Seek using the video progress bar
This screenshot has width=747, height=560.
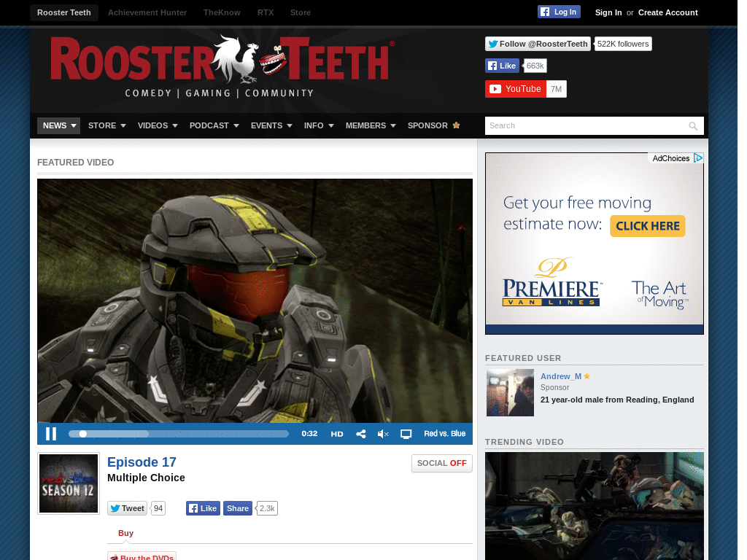(x=179, y=434)
